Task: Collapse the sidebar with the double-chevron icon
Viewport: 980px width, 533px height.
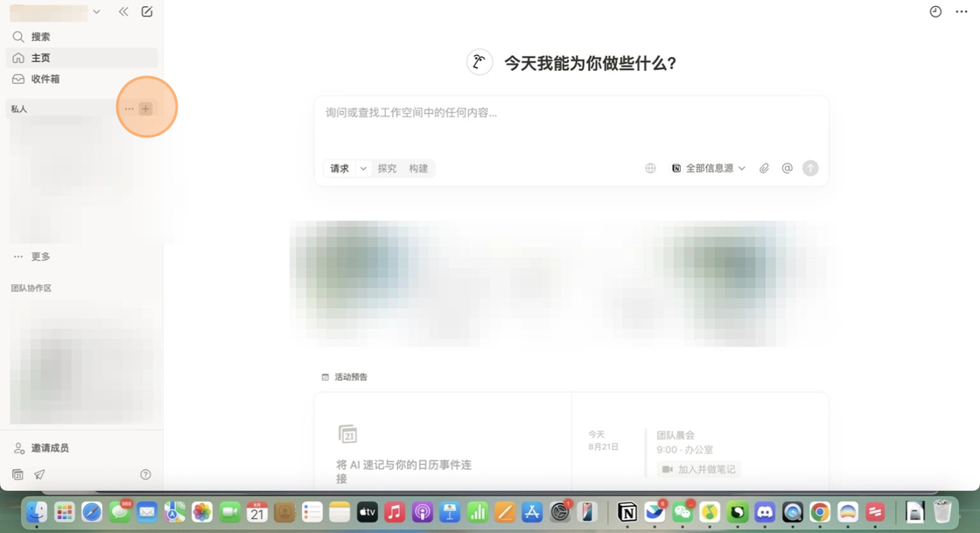Action: pyautogui.click(x=123, y=12)
